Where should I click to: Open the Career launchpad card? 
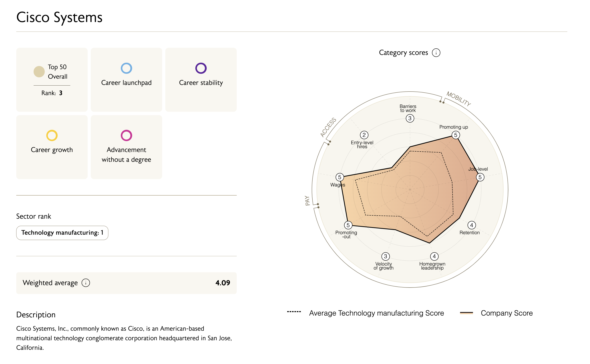(126, 80)
